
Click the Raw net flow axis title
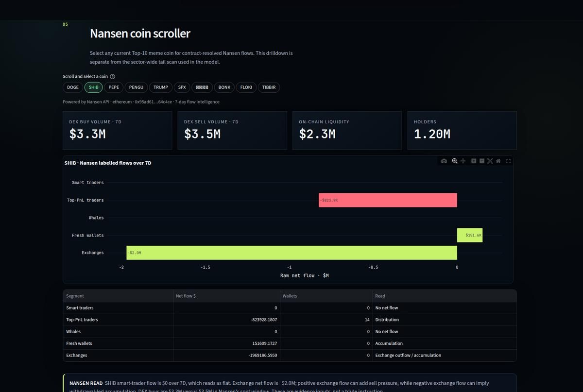tap(305, 275)
